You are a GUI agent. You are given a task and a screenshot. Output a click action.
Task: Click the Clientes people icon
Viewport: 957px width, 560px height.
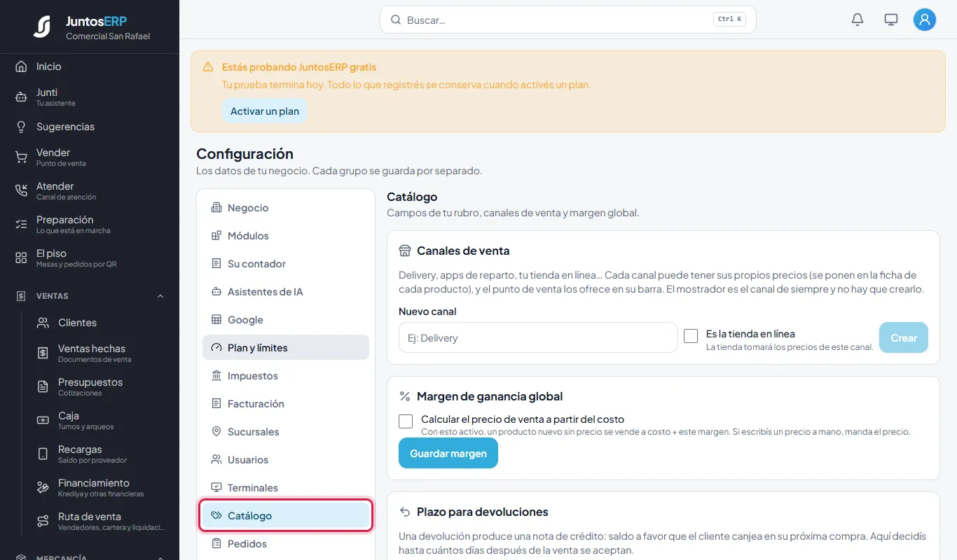[43, 323]
